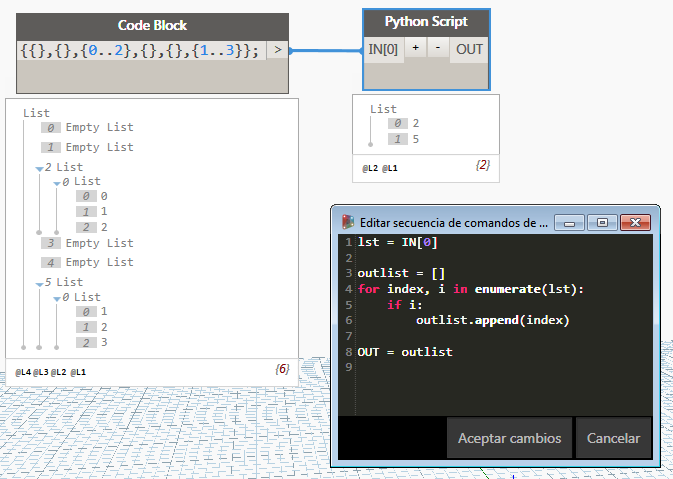The image size is (673, 479).
Task: Click value 0 at index 0 in 2 List
Action: pyautogui.click(x=104, y=196)
